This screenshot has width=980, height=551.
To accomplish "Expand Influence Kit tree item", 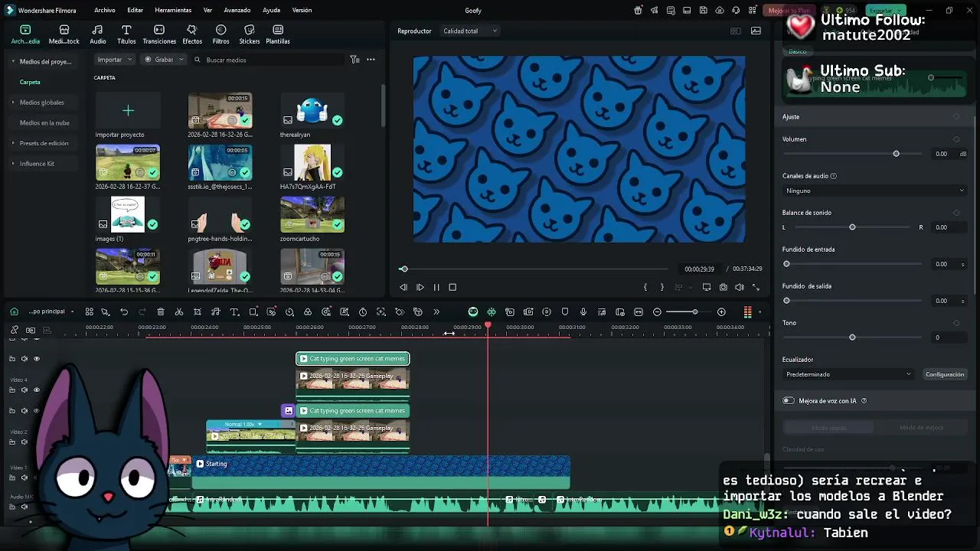I will coord(13,163).
